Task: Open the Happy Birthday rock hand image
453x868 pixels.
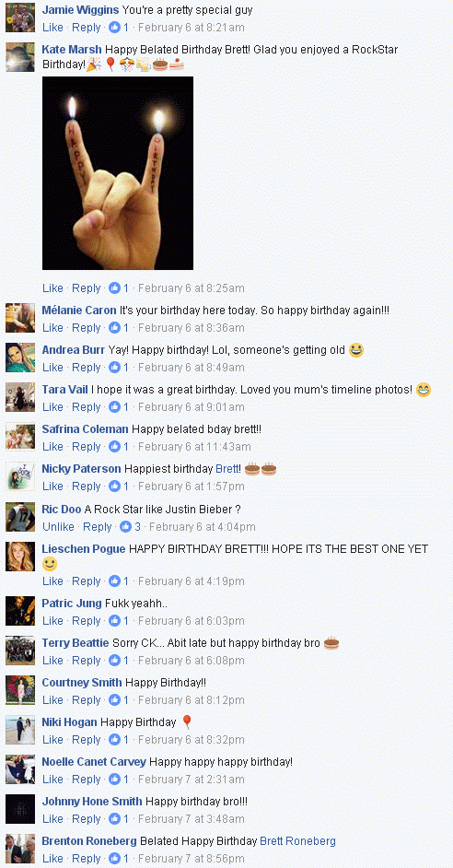Action: pyautogui.click(x=118, y=173)
